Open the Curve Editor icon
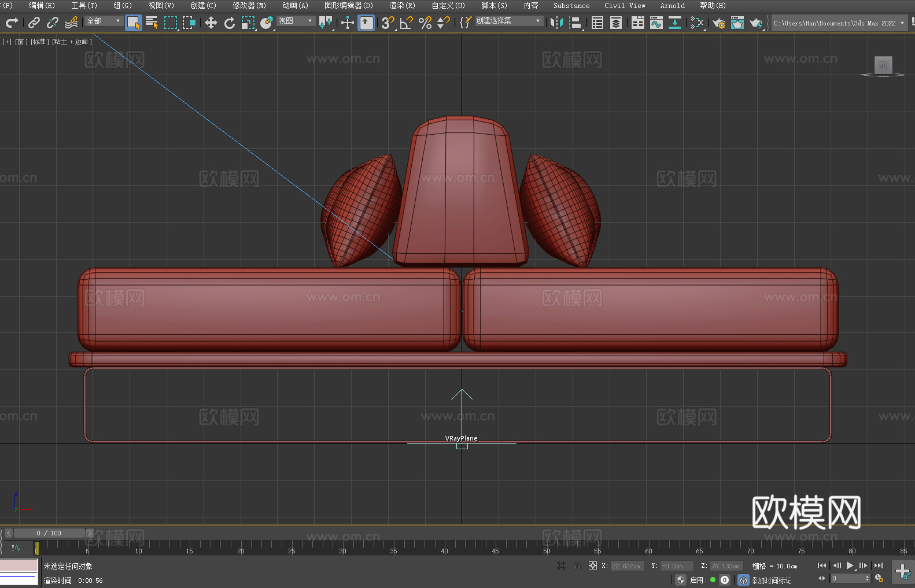 point(656,23)
